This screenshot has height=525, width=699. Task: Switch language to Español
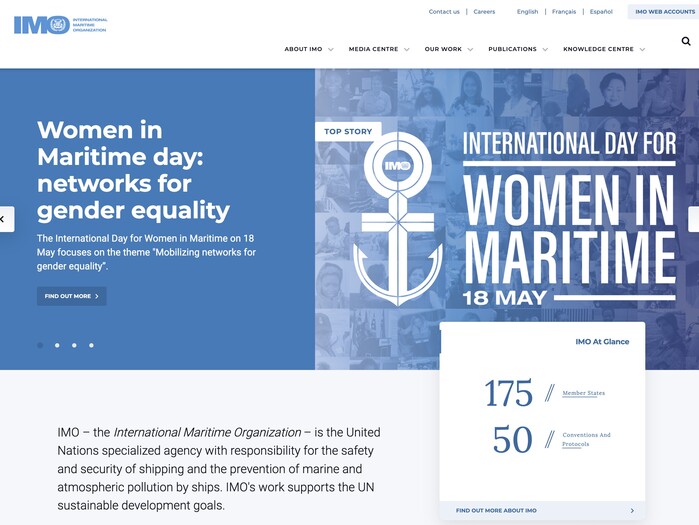601,12
